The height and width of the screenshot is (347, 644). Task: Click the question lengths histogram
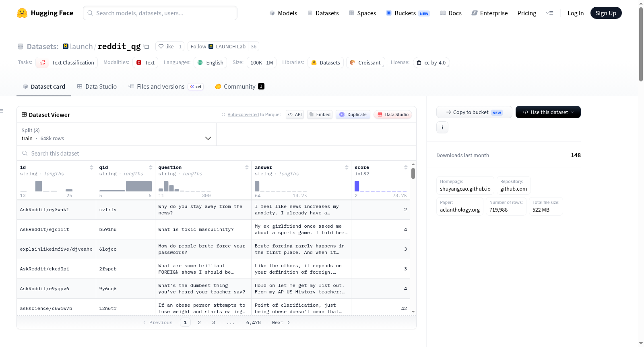185,186
